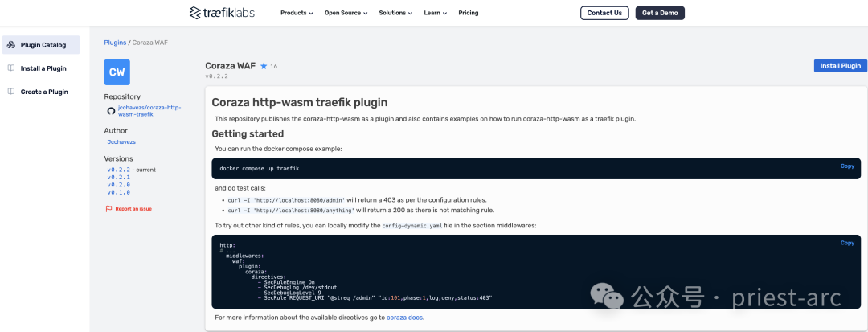The image size is (868, 332).
Task: Click the config-dynamic.yaml inline code
Action: (x=411, y=226)
